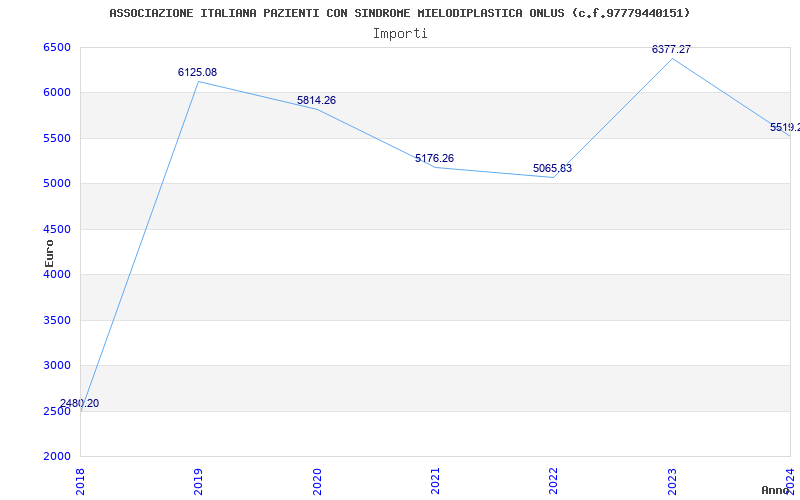Click the 2019 x-axis label
The height and width of the screenshot is (500, 800).
click(x=198, y=482)
